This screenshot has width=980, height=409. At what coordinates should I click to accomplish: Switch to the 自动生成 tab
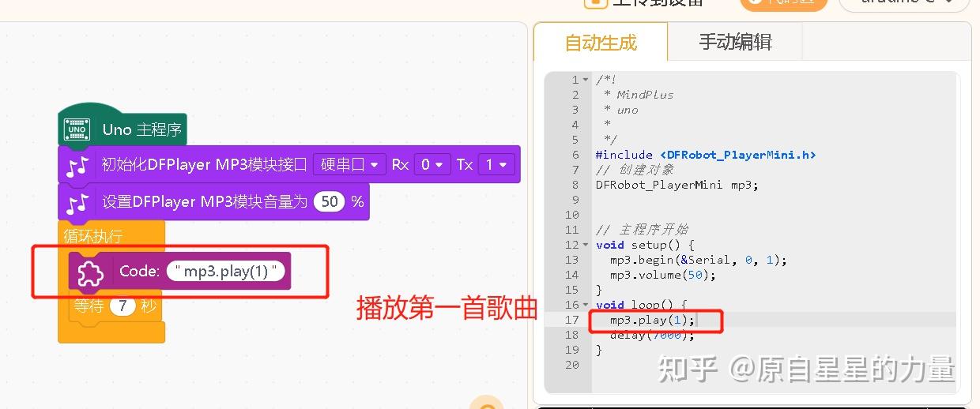601,42
